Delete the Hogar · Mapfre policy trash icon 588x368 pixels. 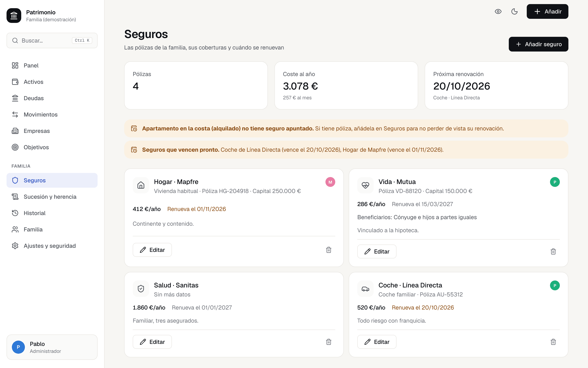[329, 250]
